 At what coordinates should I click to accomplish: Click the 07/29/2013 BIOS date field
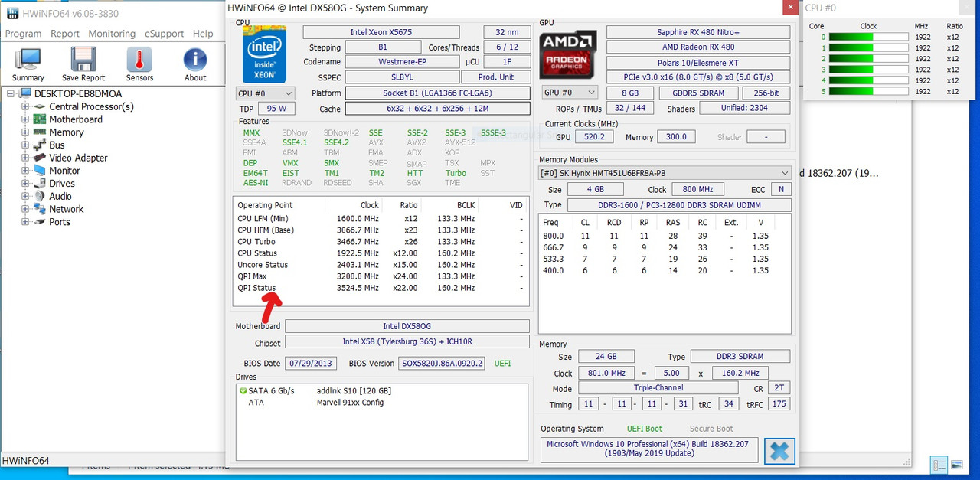click(x=312, y=363)
